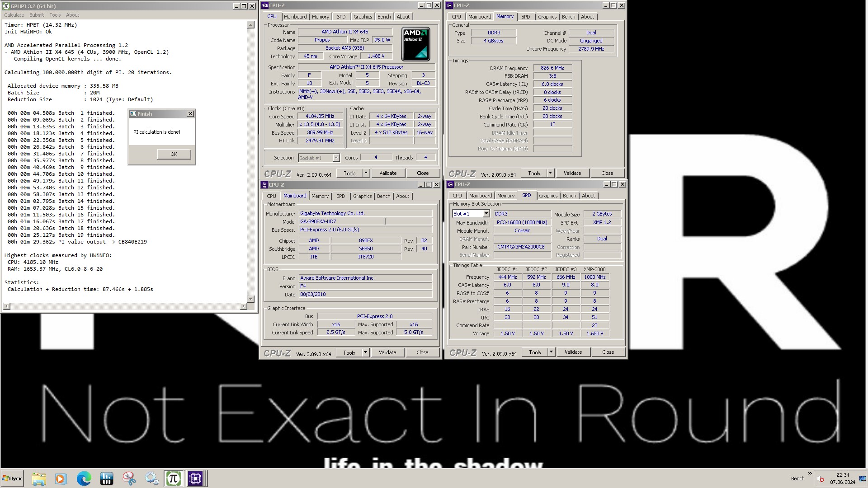Open the Tools menu in GPUPI

click(55, 15)
